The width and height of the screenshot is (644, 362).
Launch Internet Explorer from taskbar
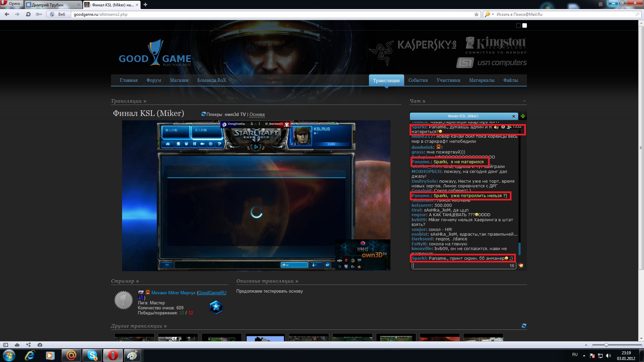pyautogui.click(x=30, y=355)
